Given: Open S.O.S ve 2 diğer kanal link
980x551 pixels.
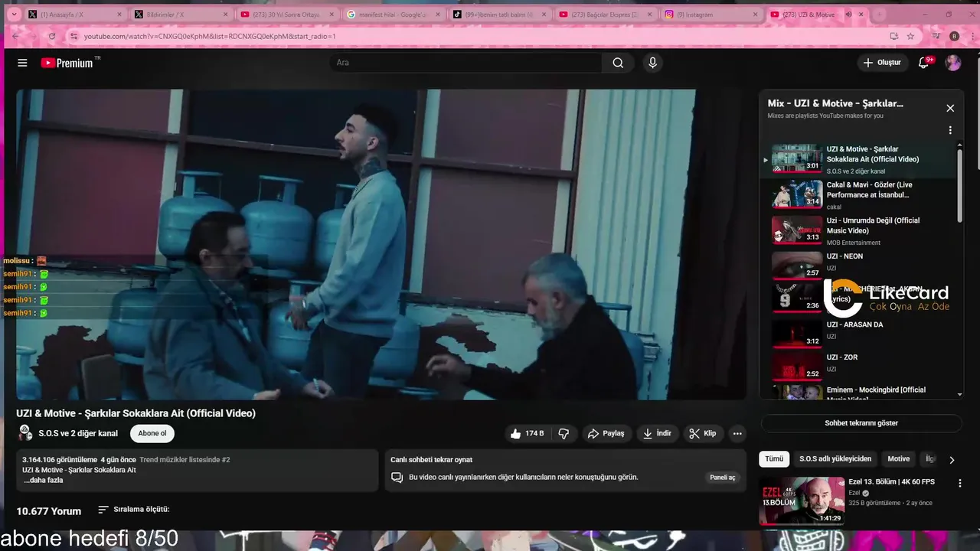Looking at the screenshot, I should (x=78, y=433).
